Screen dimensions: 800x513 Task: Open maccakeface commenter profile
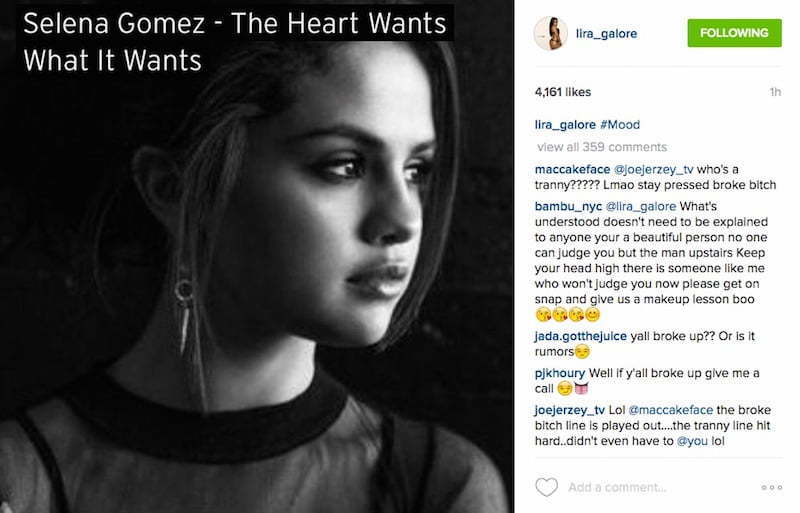(x=572, y=169)
